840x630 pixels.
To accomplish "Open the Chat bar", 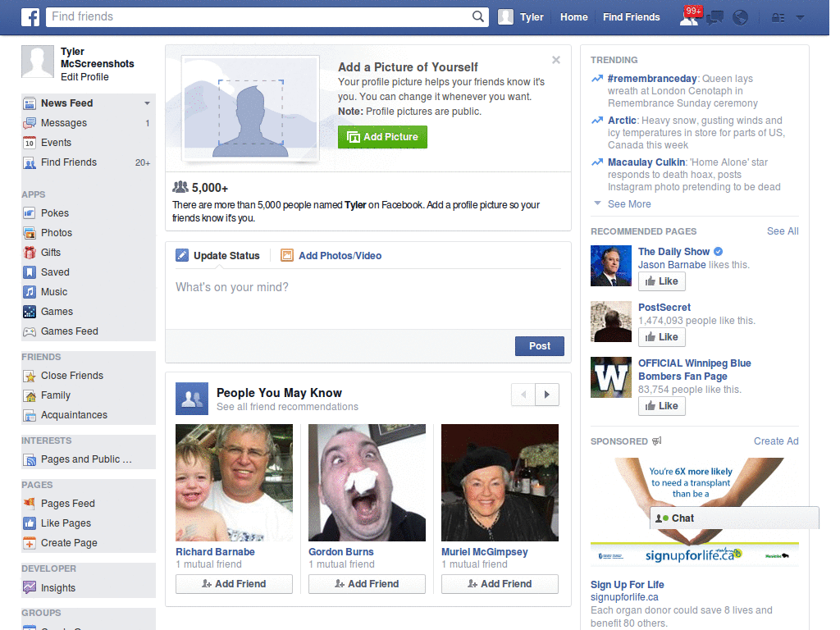I will [x=734, y=518].
